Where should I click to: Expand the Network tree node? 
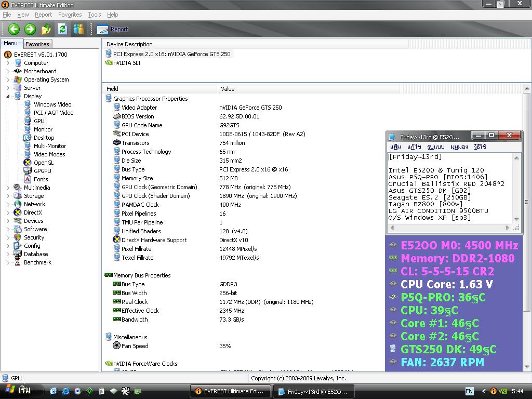[x=8, y=204]
